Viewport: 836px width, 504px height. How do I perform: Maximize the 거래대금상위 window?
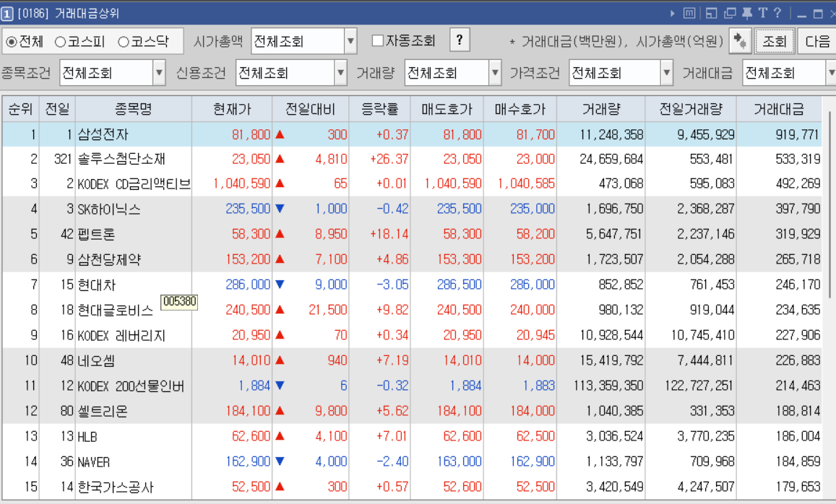(818, 14)
